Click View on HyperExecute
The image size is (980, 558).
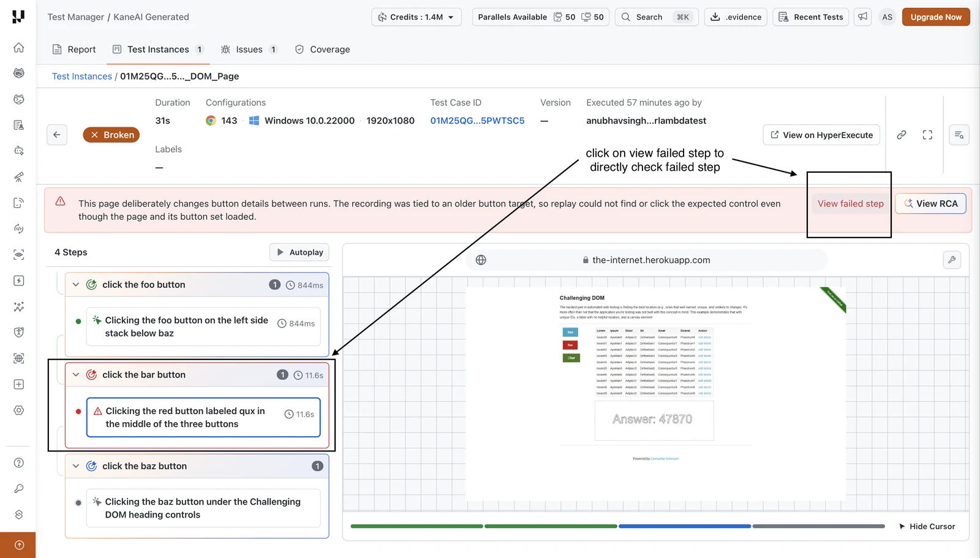point(821,135)
